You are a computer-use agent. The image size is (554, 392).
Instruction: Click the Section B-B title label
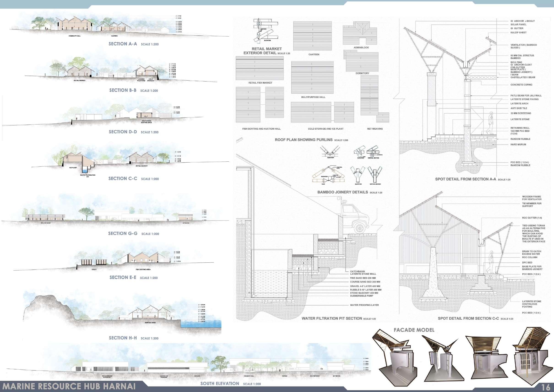pos(123,90)
